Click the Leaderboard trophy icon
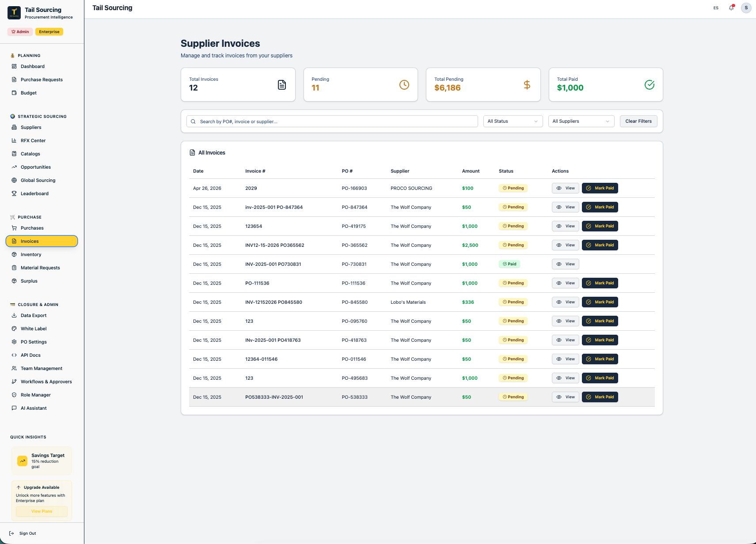Image resolution: width=756 pixels, height=544 pixels. click(x=14, y=193)
